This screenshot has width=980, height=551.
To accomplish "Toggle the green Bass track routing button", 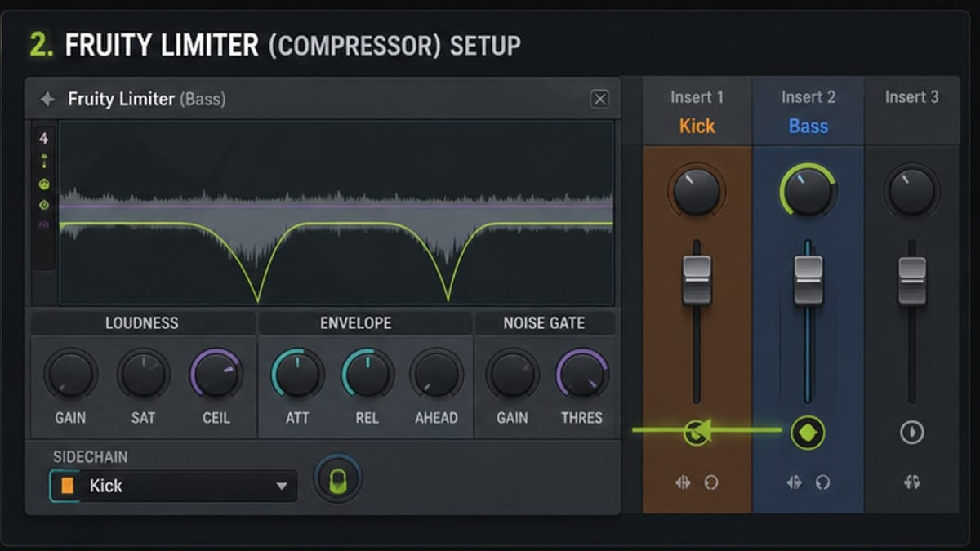I will (808, 433).
